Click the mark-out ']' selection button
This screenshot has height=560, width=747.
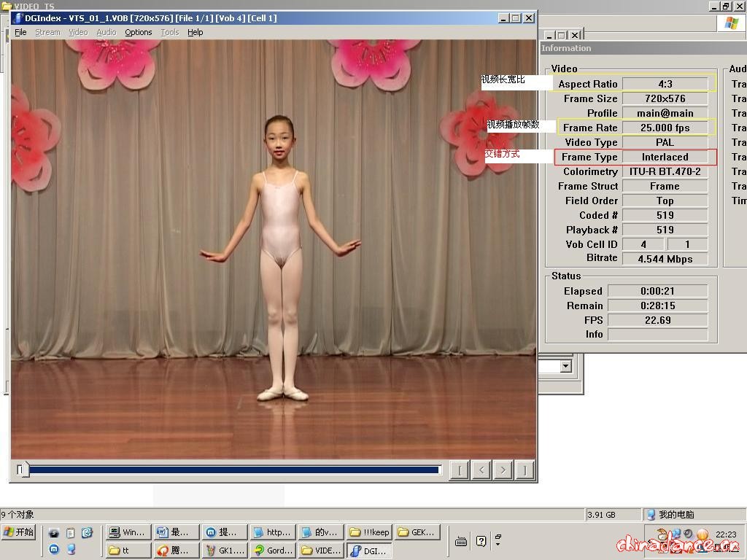(x=525, y=470)
